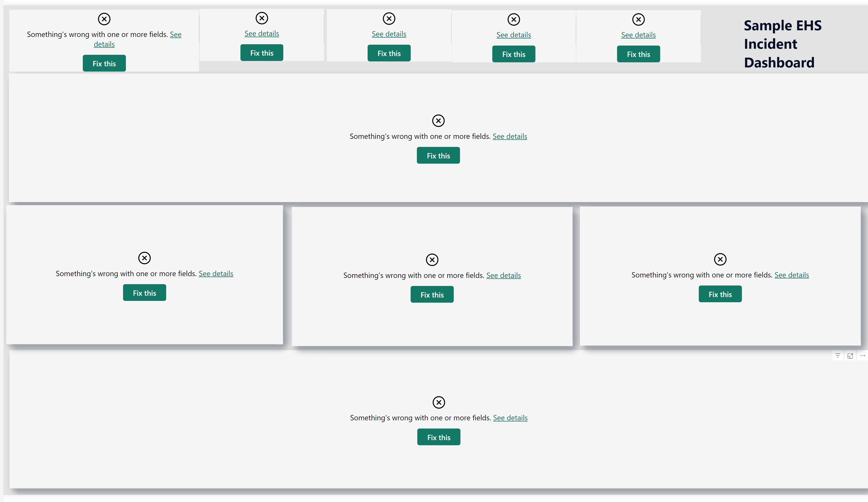Image resolution: width=868 pixels, height=502 pixels.
Task: Click the error icon in the wide upper visual
Action: coord(438,121)
